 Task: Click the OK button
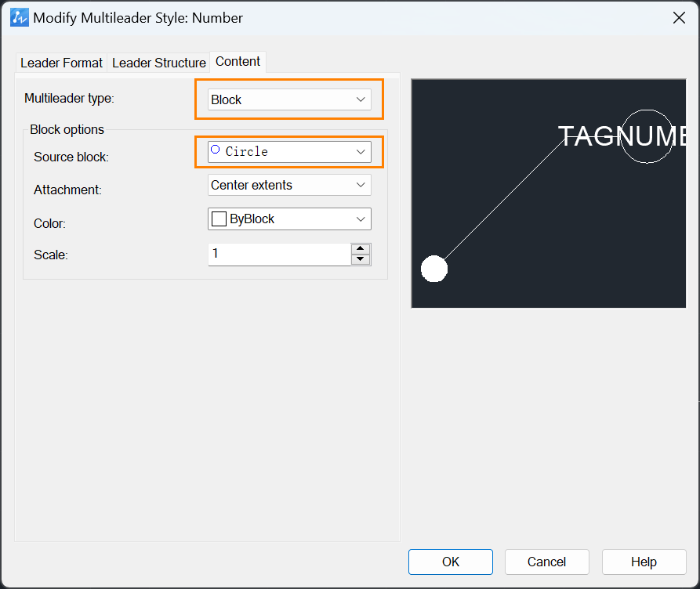click(451, 562)
